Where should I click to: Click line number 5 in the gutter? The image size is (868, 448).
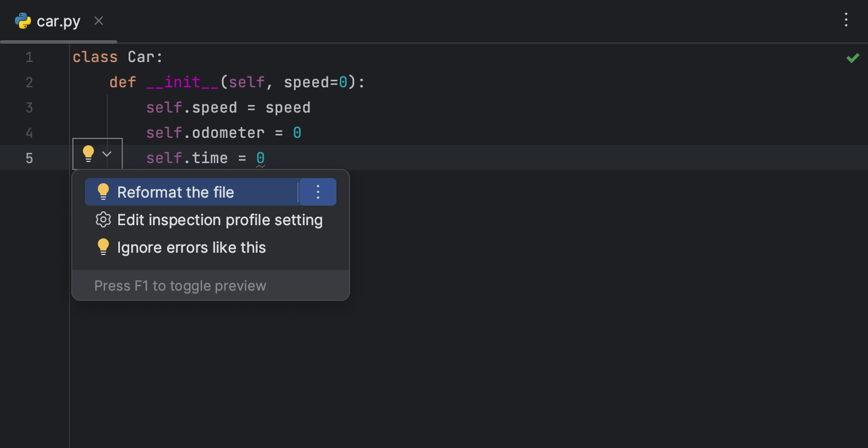29,158
